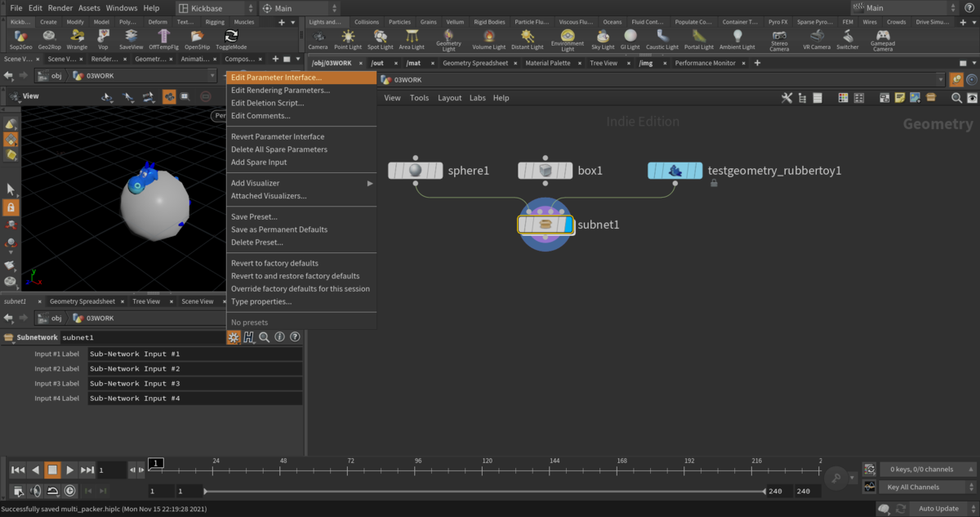Click back navigation arrow in viewer pane

[8, 76]
